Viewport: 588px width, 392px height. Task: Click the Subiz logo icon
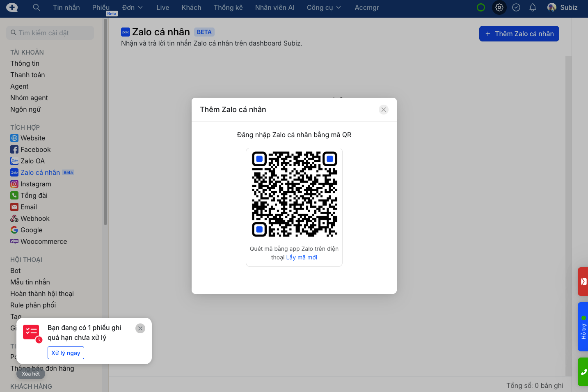point(12,7)
